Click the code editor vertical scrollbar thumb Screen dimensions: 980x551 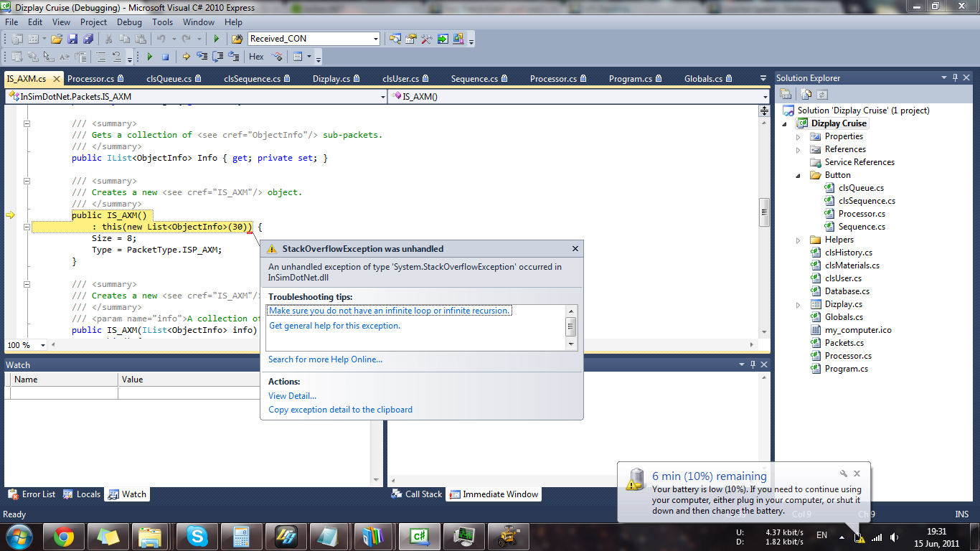764,212
